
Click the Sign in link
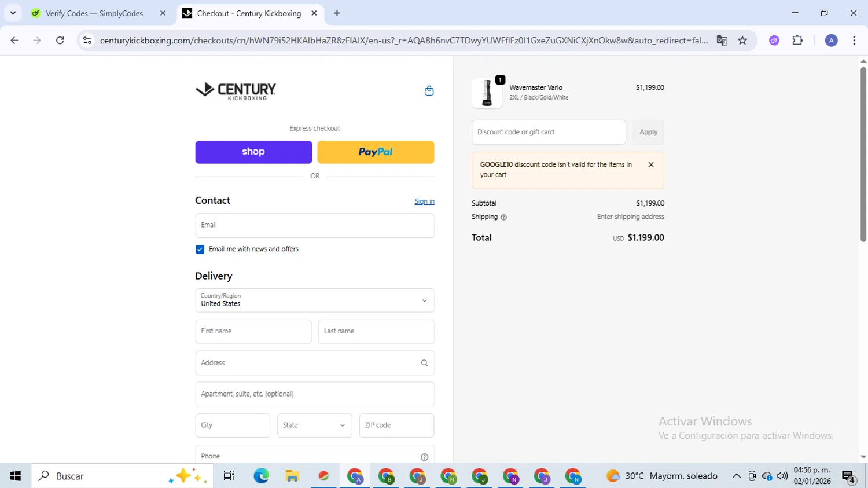click(424, 201)
